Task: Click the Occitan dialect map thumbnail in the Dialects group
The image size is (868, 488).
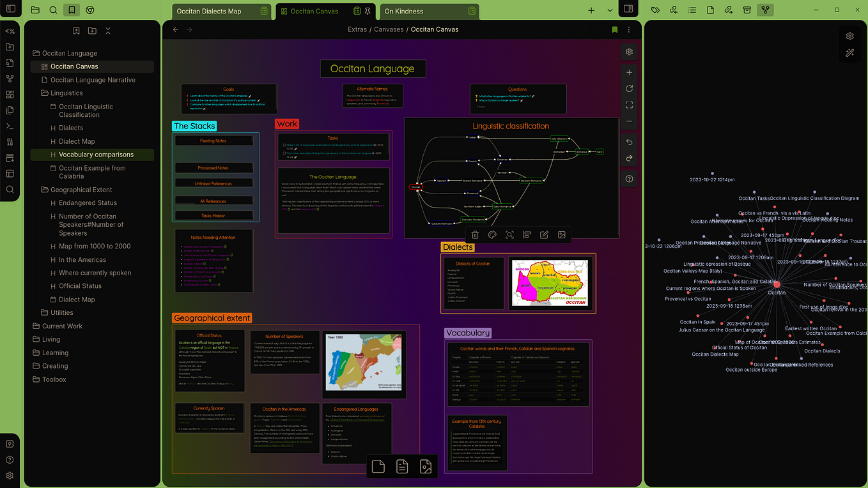Action: pos(549,283)
